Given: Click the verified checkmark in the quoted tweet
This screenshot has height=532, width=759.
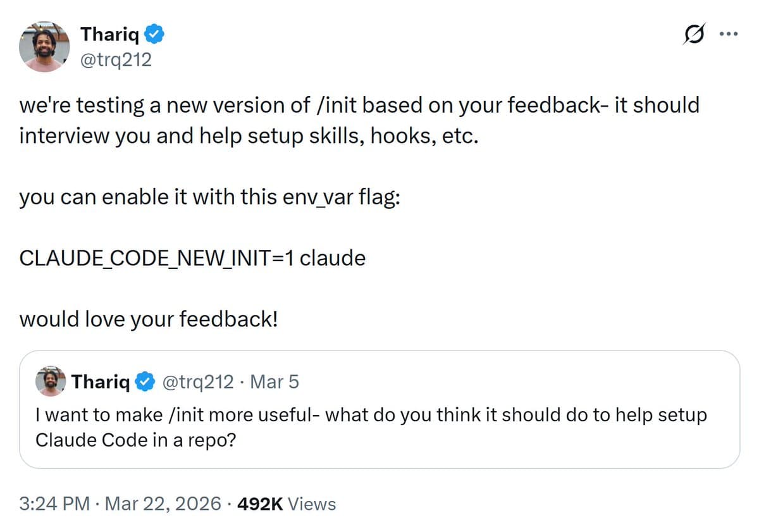Looking at the screenshot, I should 145,381.
